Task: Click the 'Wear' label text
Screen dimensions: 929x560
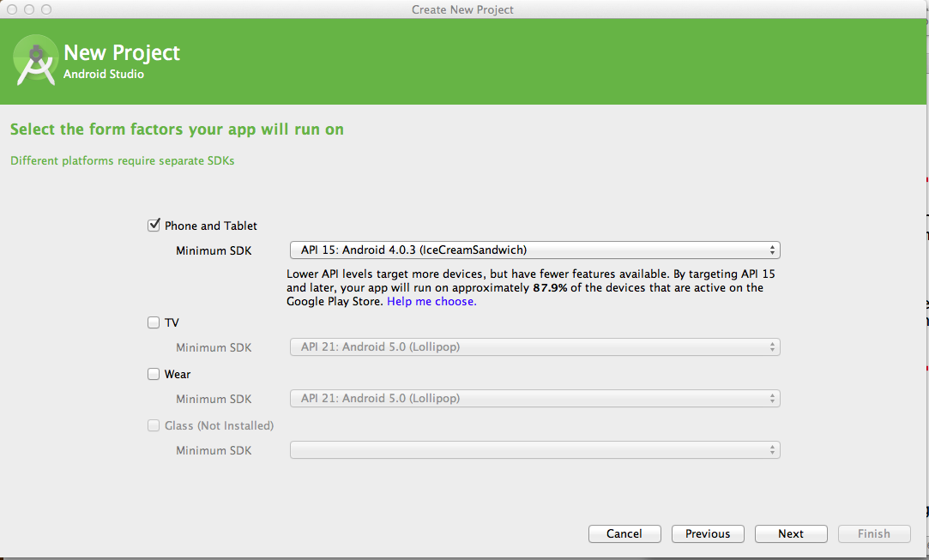Action: (178, 375)
